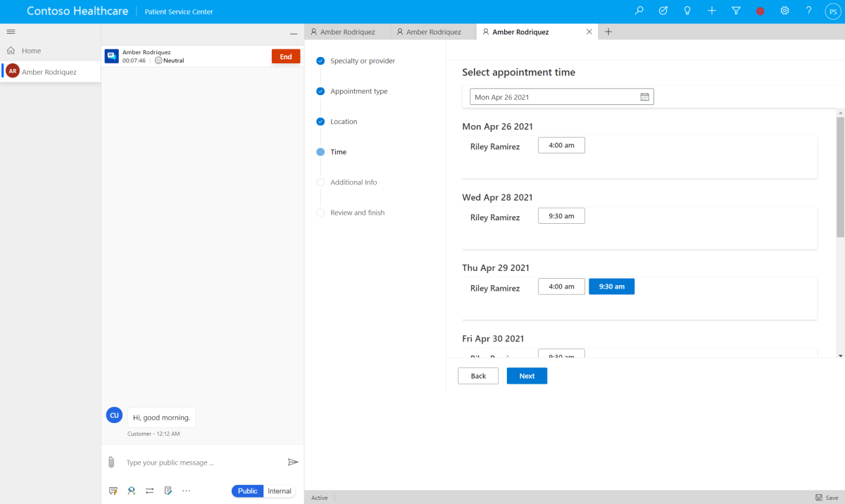Viewport: 845px width, 504px height.
Task: Choose 9:30 am on Wed Apr 28
Action: 561,216
